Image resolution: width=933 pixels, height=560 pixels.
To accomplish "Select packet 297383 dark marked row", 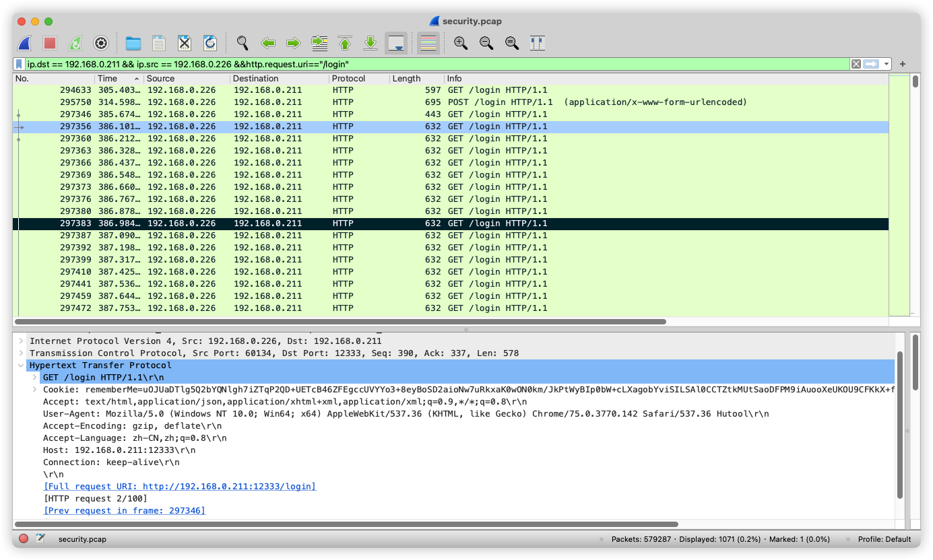I will click(451, 223).
